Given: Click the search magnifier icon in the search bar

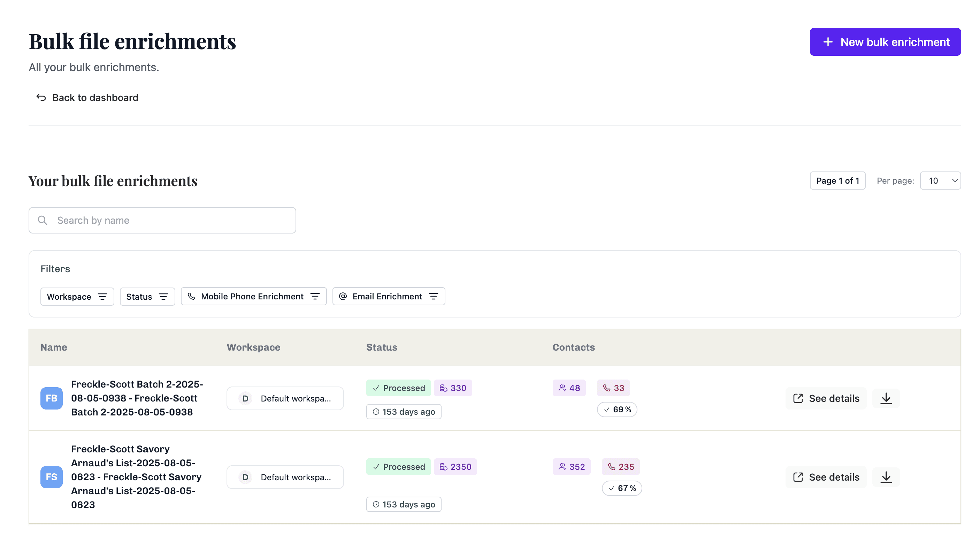Looking at the screenshot, I should click(x=42, y=220).
